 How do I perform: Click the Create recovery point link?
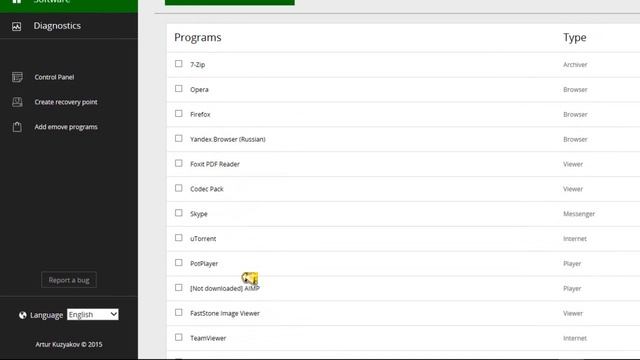[x=66, y=102]
